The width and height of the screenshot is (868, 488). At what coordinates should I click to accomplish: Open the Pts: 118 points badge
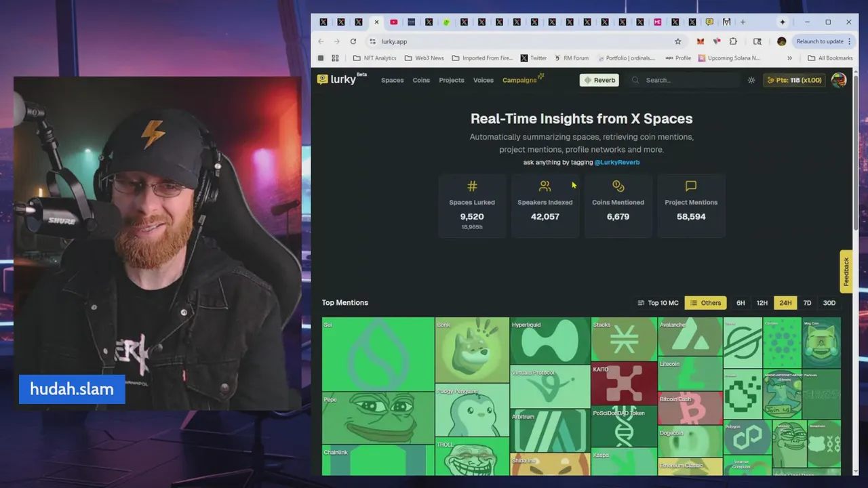point(794,80)
